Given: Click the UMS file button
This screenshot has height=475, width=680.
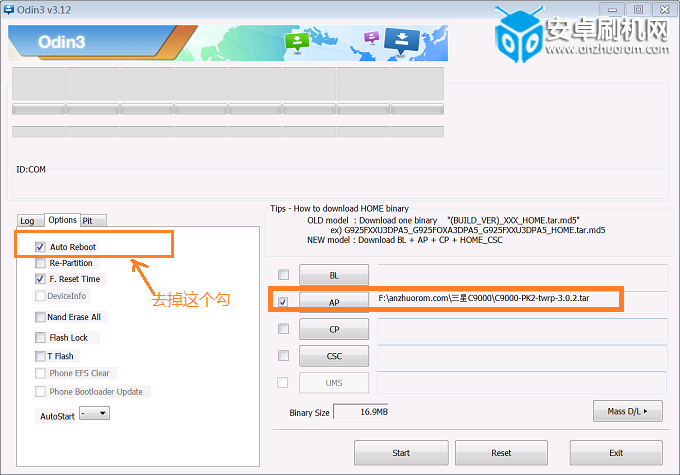Looking at the screenshot, I should pos(334,383).
